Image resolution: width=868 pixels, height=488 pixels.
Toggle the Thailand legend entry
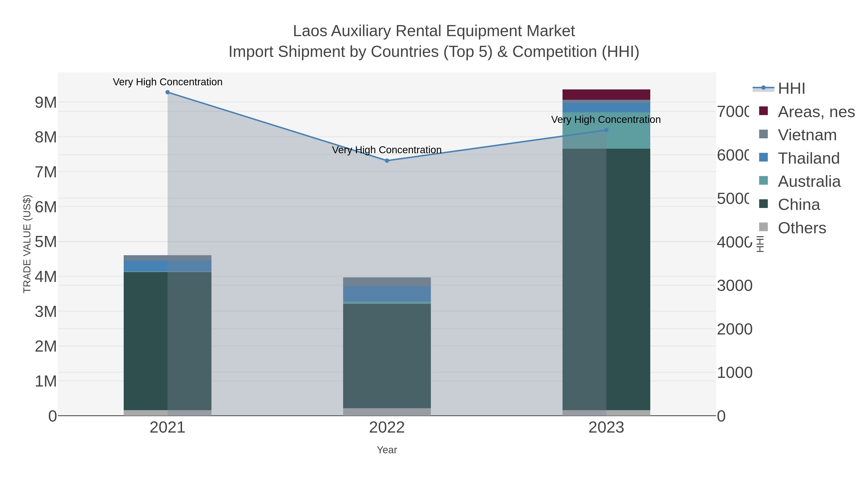point(799,158)
